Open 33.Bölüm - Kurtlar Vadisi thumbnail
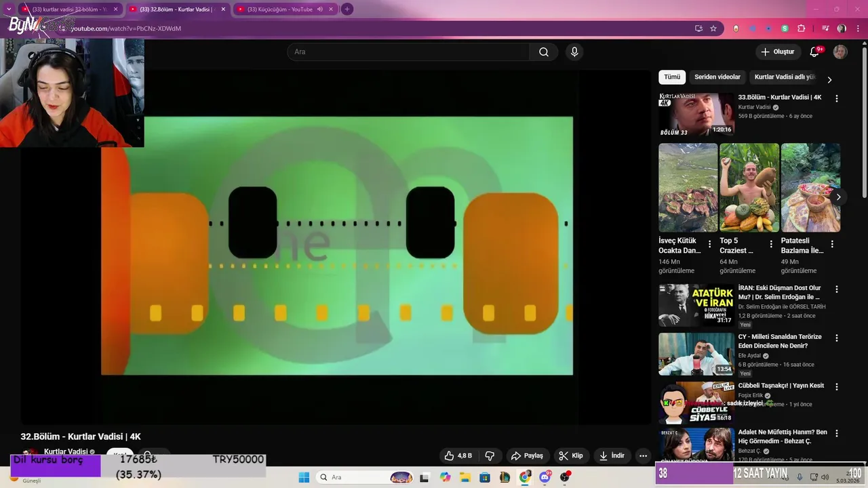The image size is (868, 488). 696,115
